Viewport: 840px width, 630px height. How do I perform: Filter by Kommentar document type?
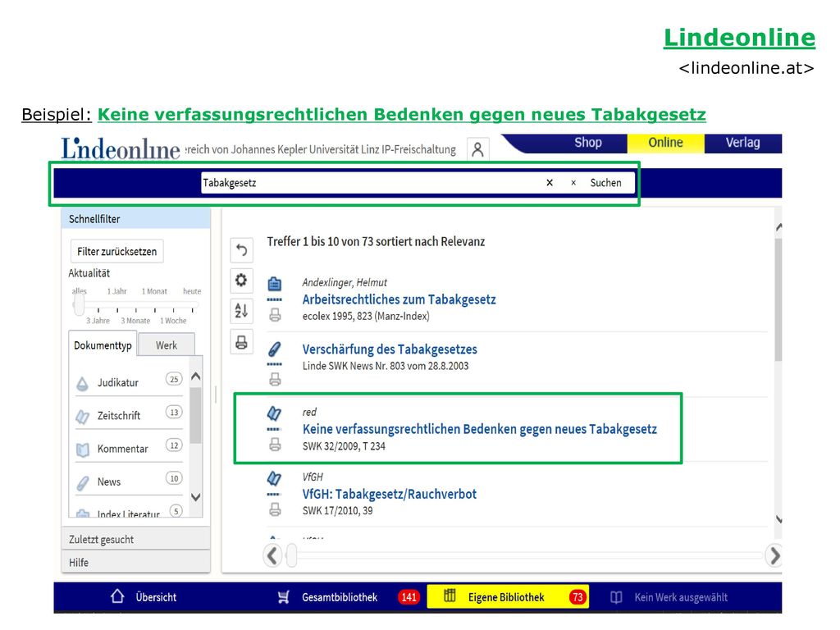click(x=123, y=449)
